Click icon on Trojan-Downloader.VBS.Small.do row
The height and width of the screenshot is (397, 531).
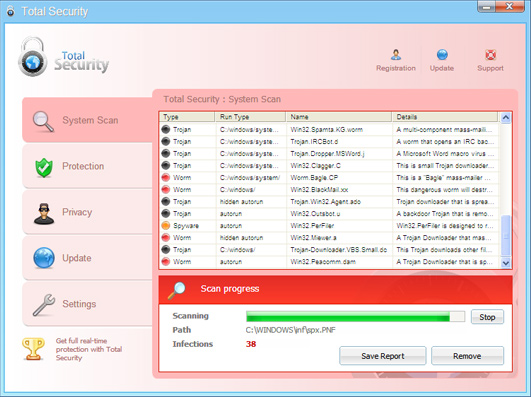(166, 249)
